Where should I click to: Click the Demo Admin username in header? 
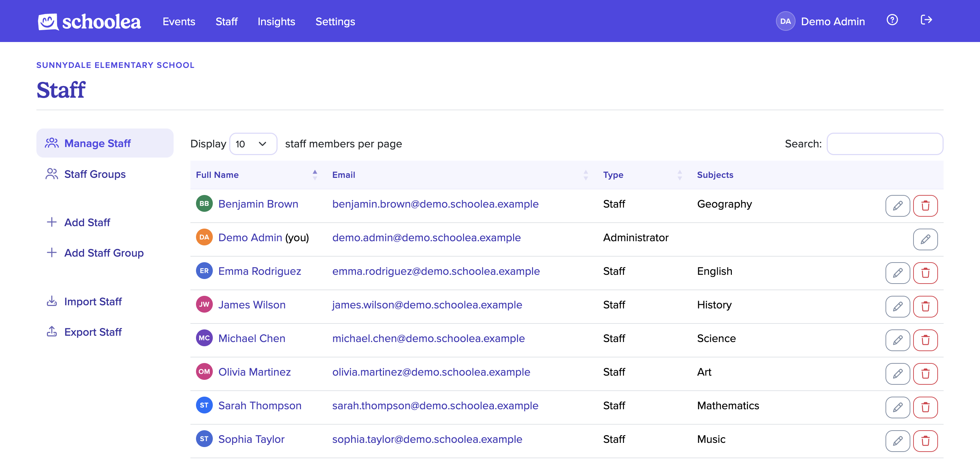833,22
